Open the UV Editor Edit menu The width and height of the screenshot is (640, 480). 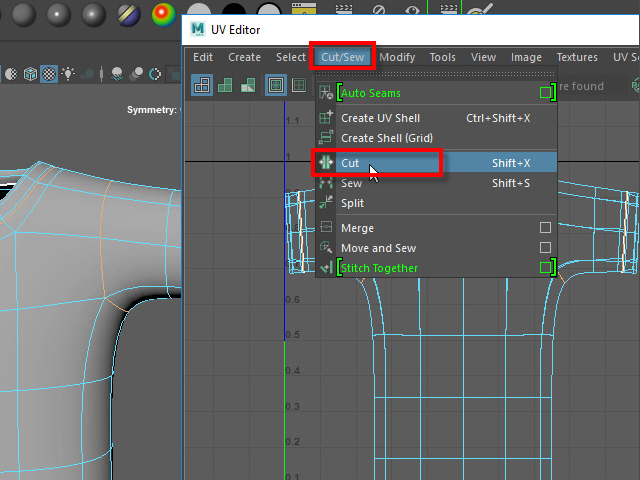coord(203,57)
